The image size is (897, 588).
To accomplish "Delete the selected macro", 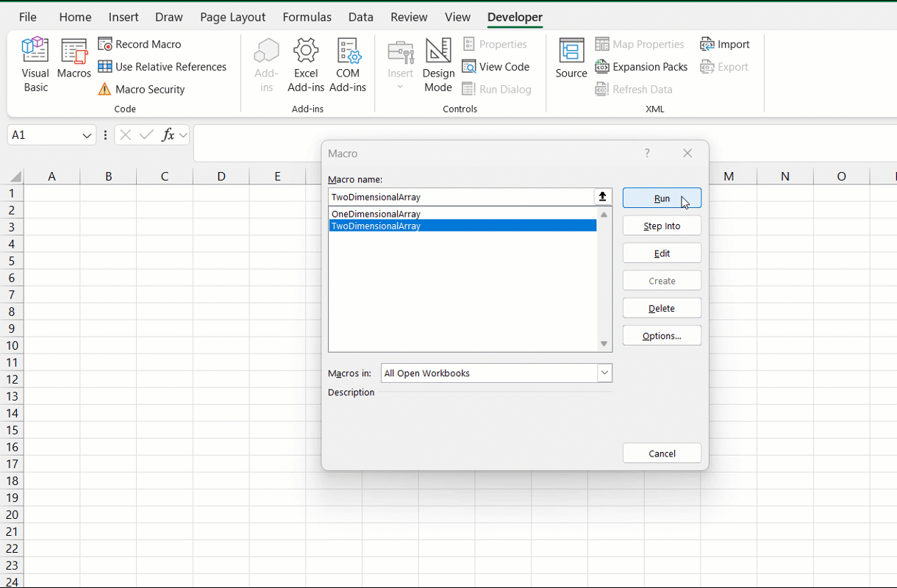I will tap(662, 308).
